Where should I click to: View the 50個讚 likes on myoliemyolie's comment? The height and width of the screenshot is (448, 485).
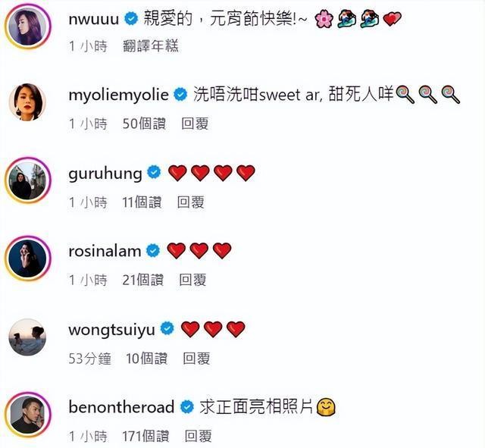pos(144,124)
